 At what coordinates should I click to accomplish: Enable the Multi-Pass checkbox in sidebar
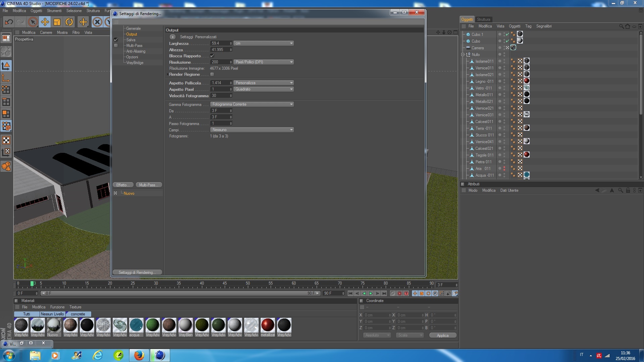[116, 46]
